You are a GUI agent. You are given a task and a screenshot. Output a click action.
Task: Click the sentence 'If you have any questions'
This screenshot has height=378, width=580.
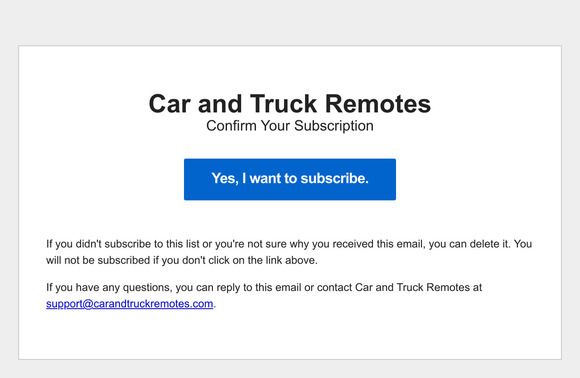(264, 295)
